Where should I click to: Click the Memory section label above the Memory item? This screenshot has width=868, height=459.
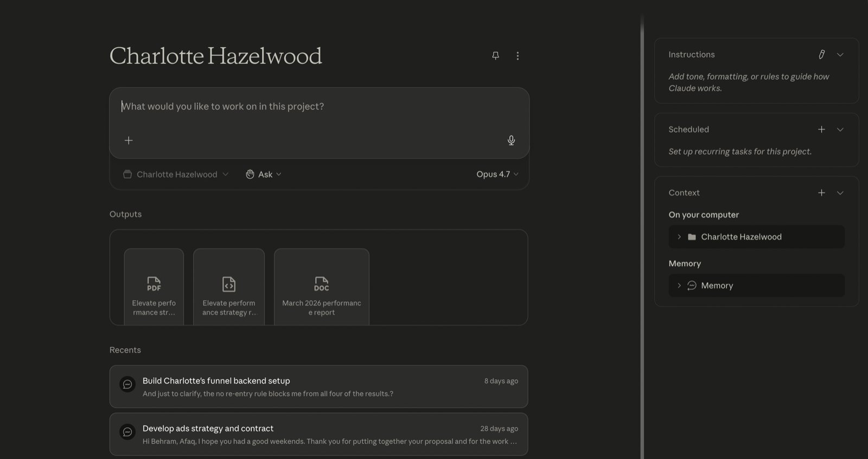pos(685,263)
